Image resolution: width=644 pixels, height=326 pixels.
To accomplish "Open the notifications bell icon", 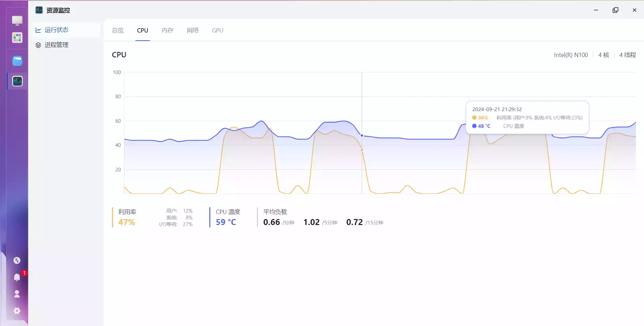I will click(x=17, y=277).
